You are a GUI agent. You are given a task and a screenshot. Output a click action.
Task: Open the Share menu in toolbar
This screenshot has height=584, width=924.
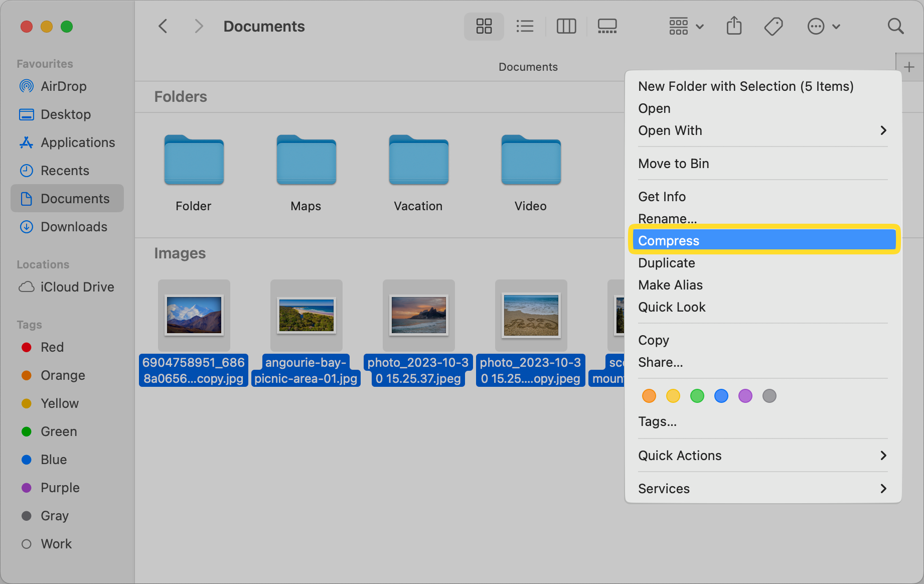[734, 26]
